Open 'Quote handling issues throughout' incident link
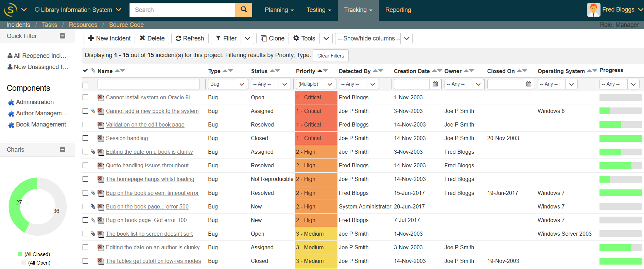Viewport: 644px width, 269px height. [147, 166]
